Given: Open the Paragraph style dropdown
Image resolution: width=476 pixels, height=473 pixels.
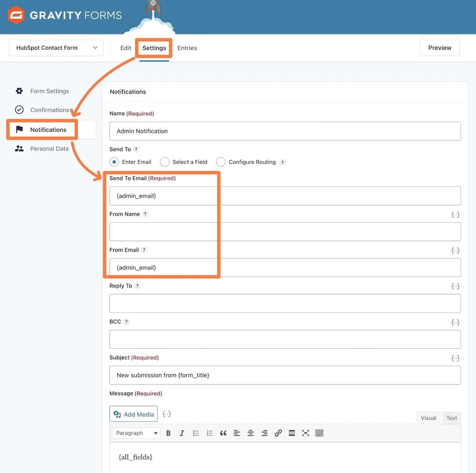Looking at the screenshot, I should 136,433.
